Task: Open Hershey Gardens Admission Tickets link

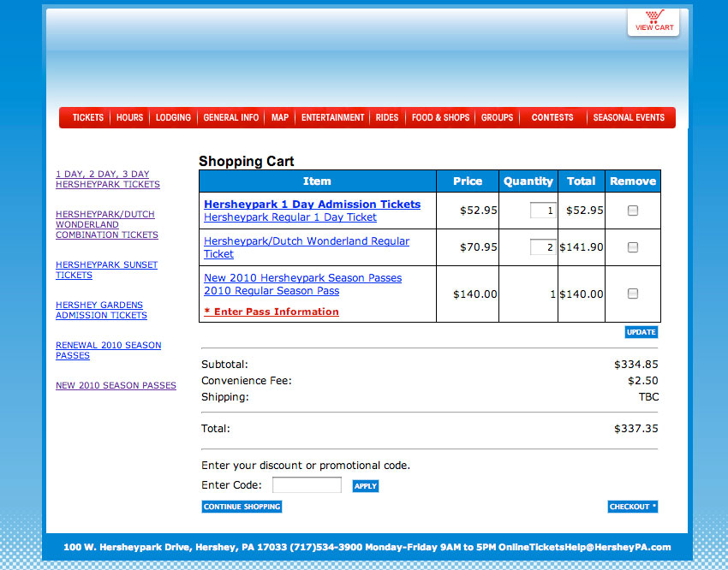Action: tap(101, 310)
